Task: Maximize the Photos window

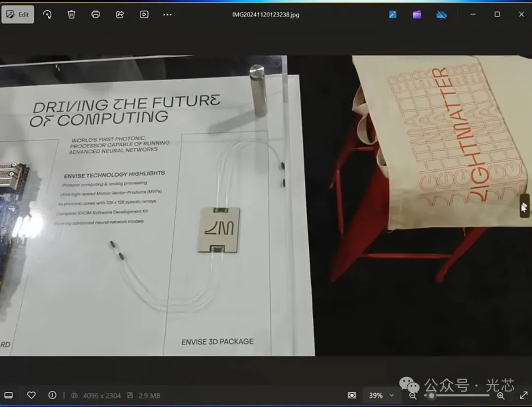Action: [497, 14]
